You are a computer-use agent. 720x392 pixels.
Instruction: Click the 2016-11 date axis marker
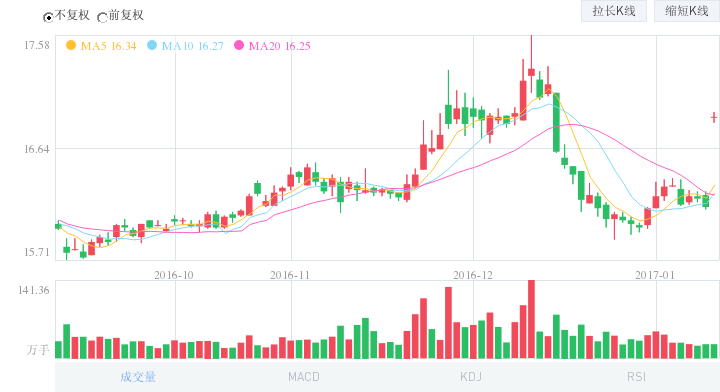[x=290, y=275]
